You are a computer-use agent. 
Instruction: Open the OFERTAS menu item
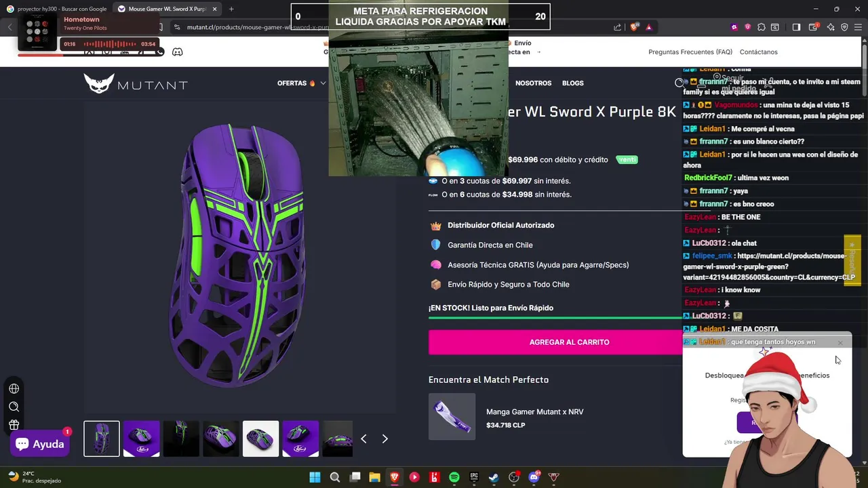click(296, 83)
